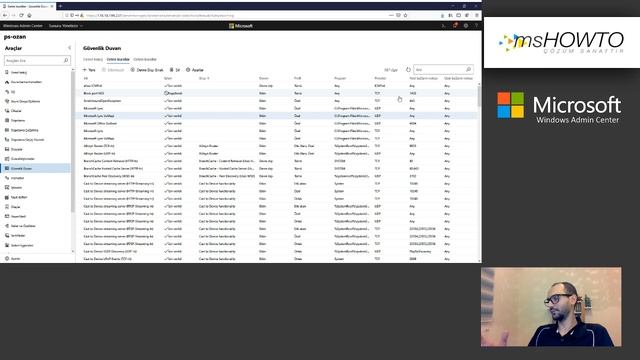Click the sidebar tools scrollbar

(x=73, y=143)
